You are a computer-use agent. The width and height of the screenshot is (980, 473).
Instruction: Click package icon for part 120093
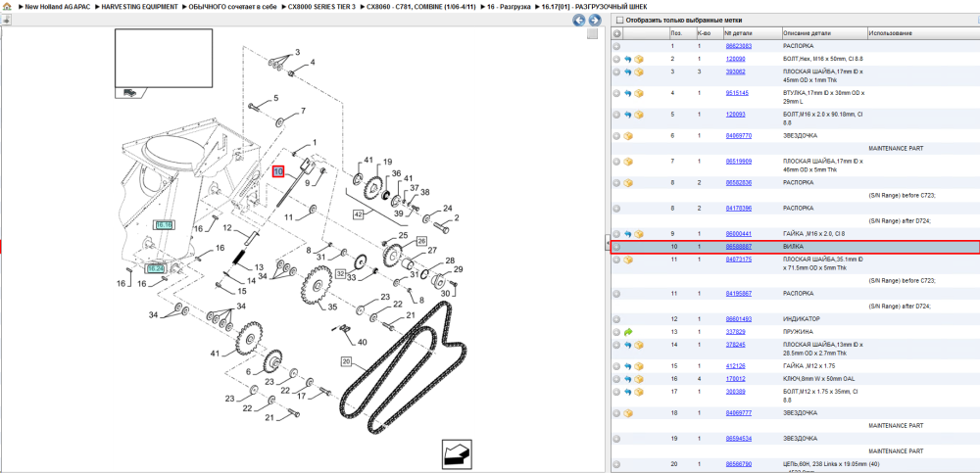[x=639, y=115]
